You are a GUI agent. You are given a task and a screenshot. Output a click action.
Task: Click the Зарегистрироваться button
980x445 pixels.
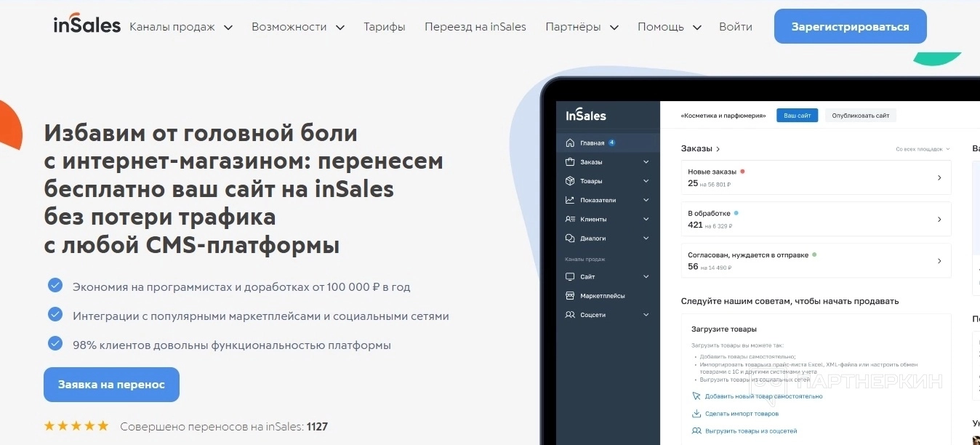(851, 26)
